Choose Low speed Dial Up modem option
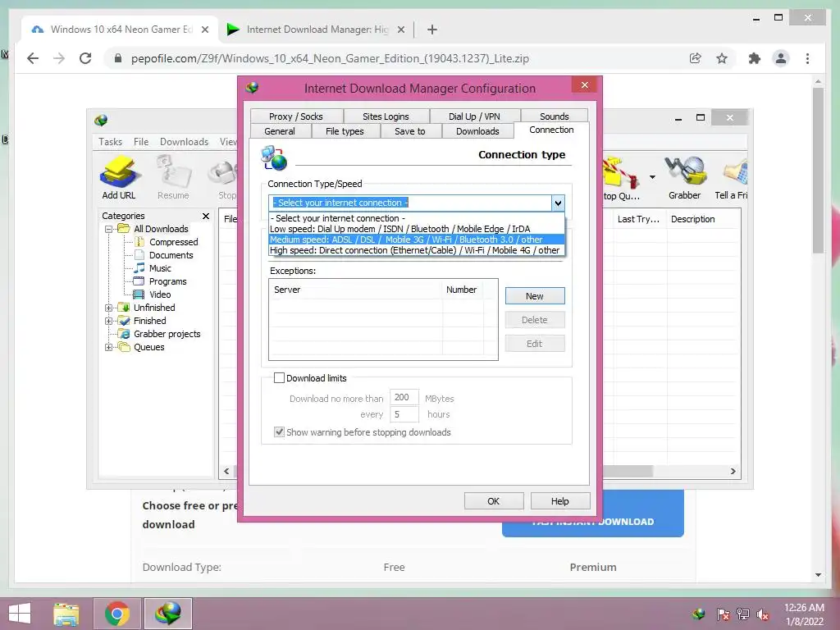The image size is (840, 630). pyautogui.click(x=416, y=229)
